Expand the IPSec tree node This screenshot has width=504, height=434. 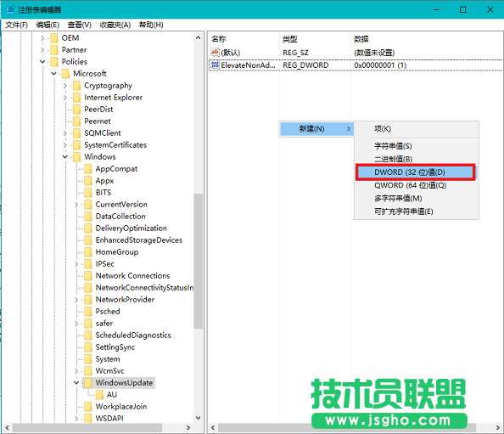pos(76,264)
